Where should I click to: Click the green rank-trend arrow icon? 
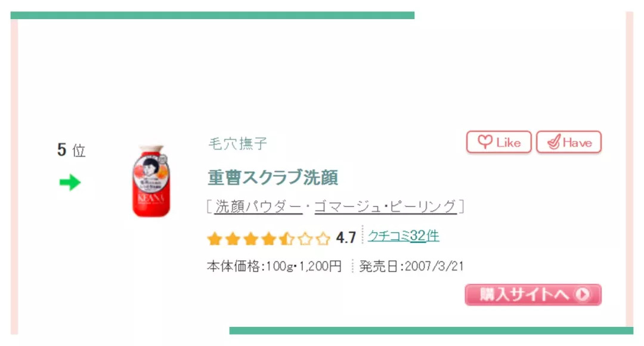(69, 183)
